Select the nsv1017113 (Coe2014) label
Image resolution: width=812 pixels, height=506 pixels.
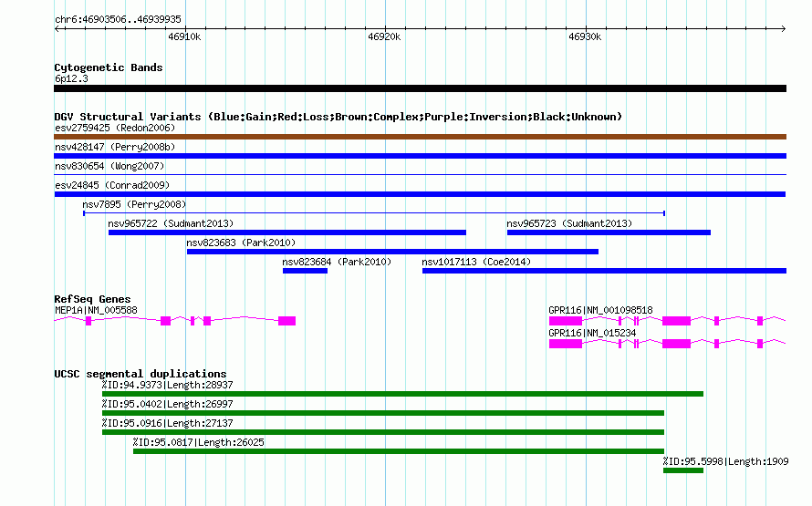click(x=476, y=262)
